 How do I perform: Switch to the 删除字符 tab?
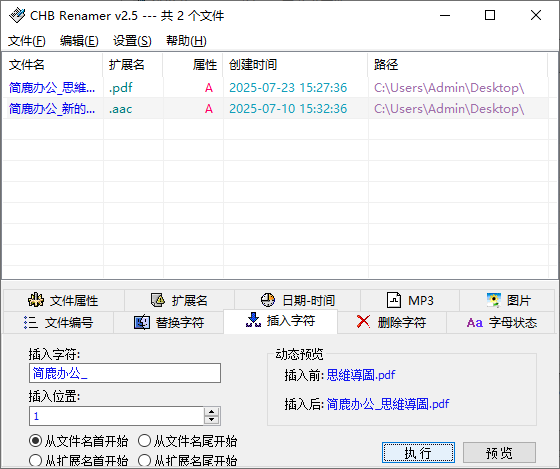(392, 323)
